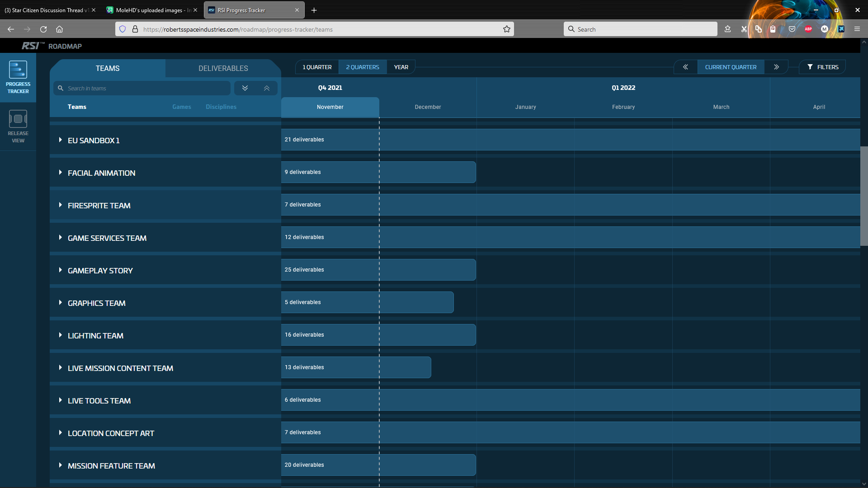Focus the Search in teams field
The height and width of the screenshot is (488, 868).
tap(142, 88)
